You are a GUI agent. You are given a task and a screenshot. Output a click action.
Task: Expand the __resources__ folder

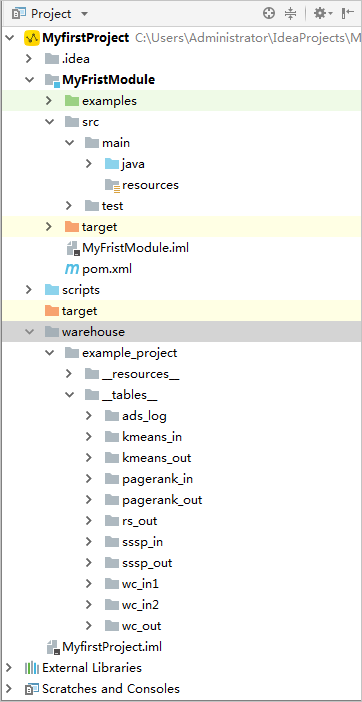[69, 374]
